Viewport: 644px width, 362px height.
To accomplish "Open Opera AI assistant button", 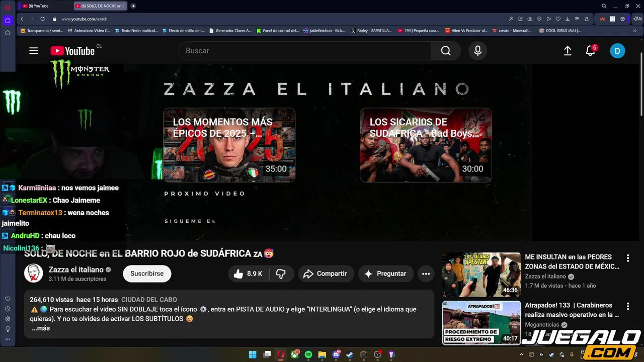I will pos(638,19).
